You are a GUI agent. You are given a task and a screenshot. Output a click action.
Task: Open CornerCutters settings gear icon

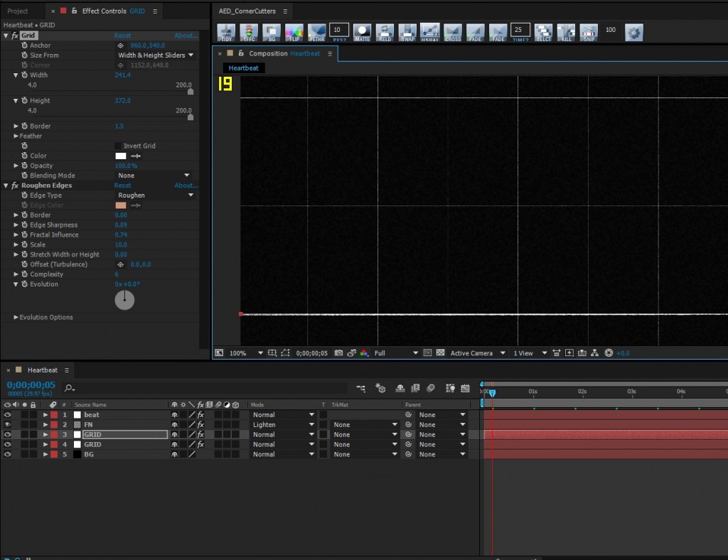[x=633, y=32]
